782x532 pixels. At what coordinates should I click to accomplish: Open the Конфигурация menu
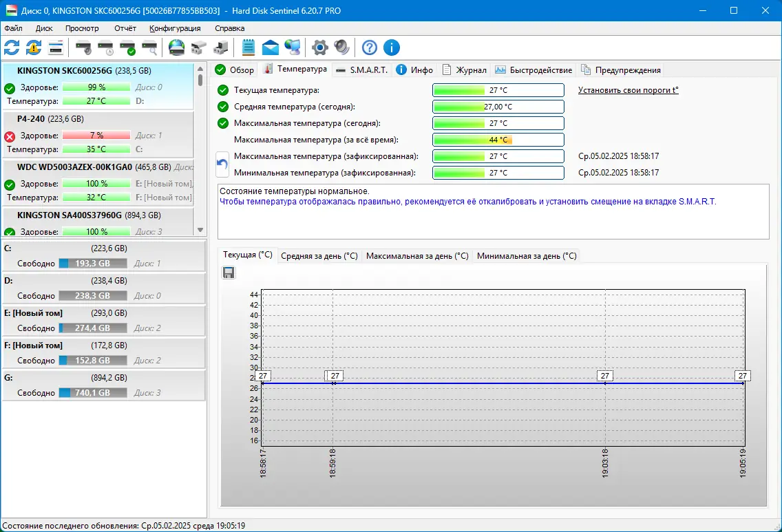(x=173, y=28)
